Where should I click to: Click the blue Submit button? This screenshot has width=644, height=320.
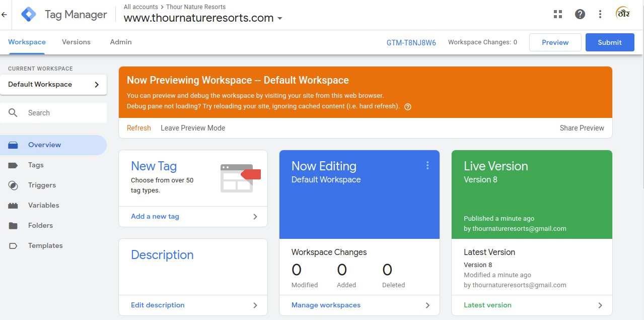pyautogui.click(x=610, y=42)
